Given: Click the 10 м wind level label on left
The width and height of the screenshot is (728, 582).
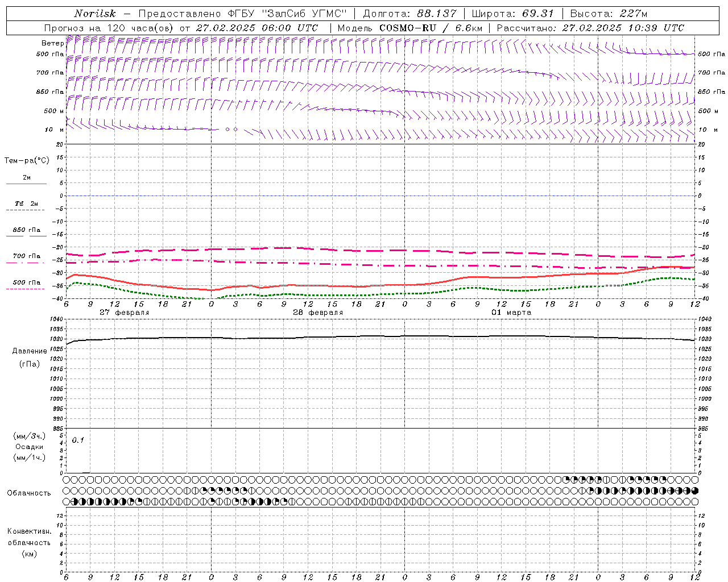Looking at the screenshot, I should pyautogui.click(x=54, y=130).
